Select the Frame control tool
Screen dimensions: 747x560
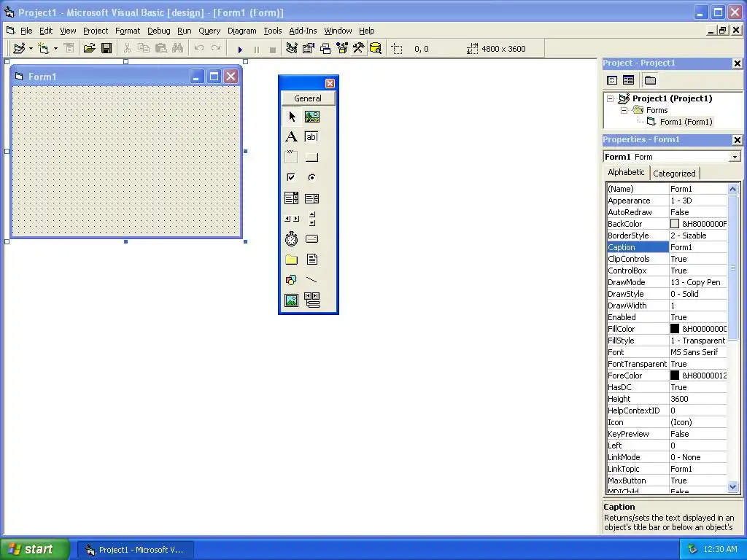[292, 157]
